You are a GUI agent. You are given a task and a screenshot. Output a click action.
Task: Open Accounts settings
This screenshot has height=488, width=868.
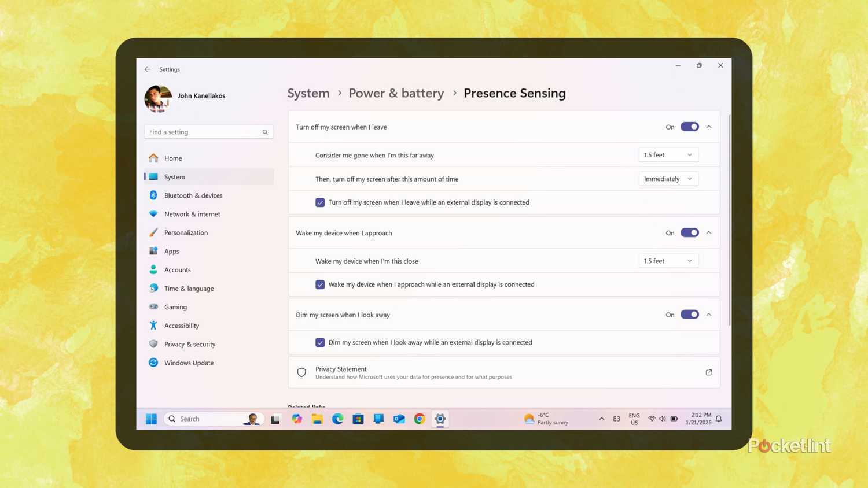(177, 269)
